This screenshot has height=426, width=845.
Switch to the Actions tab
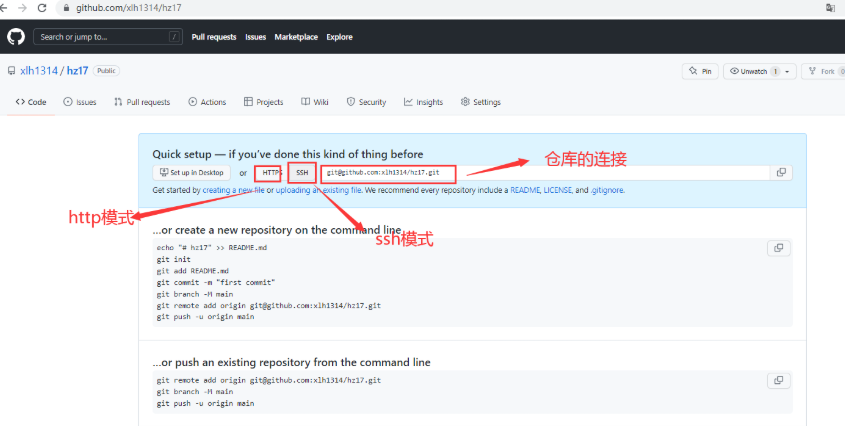point(207,102)
